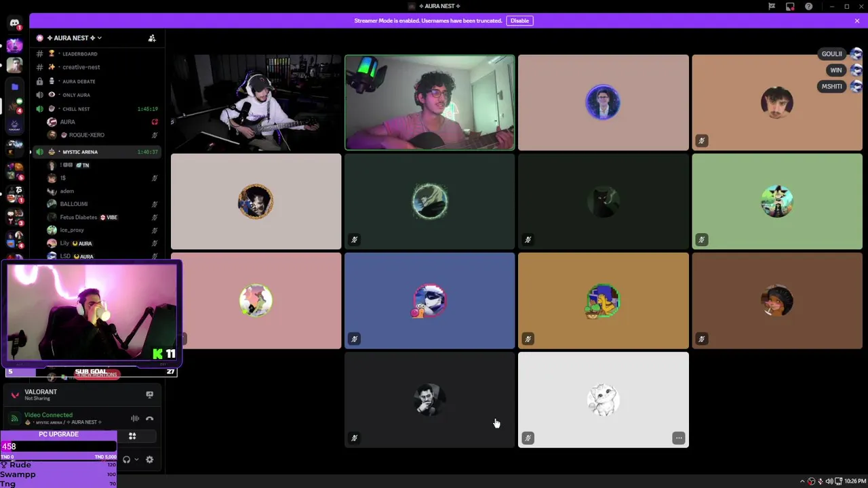This screenshot has height=488, width=868.
Task: Click user BALLOUMI in voice list
Action: click(x=103, y=204)
